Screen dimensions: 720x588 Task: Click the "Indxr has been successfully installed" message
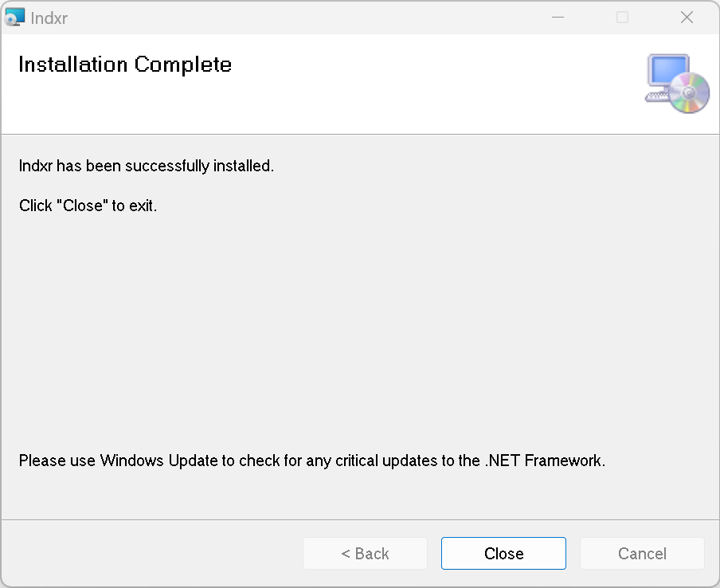click(146, 166)
